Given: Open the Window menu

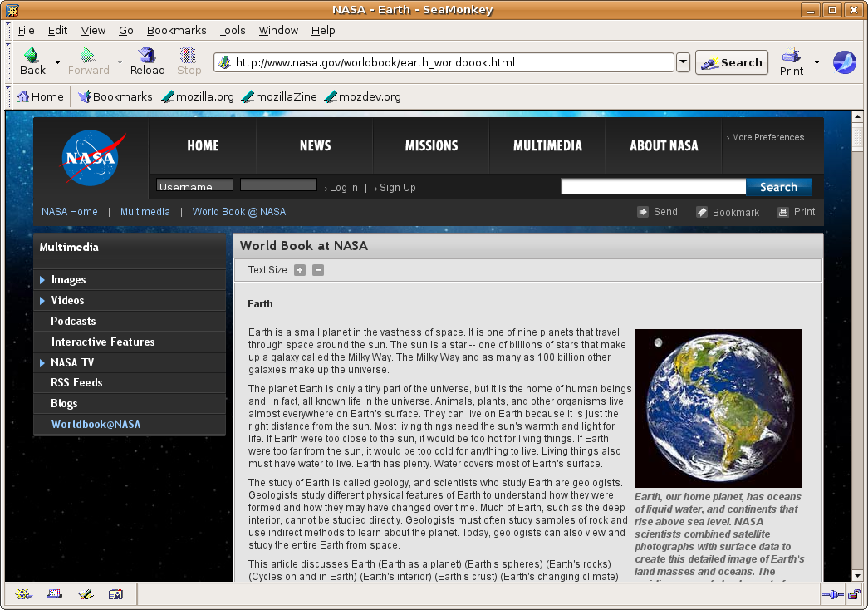Looking at the screenshot, I should (x=278, y=31).
